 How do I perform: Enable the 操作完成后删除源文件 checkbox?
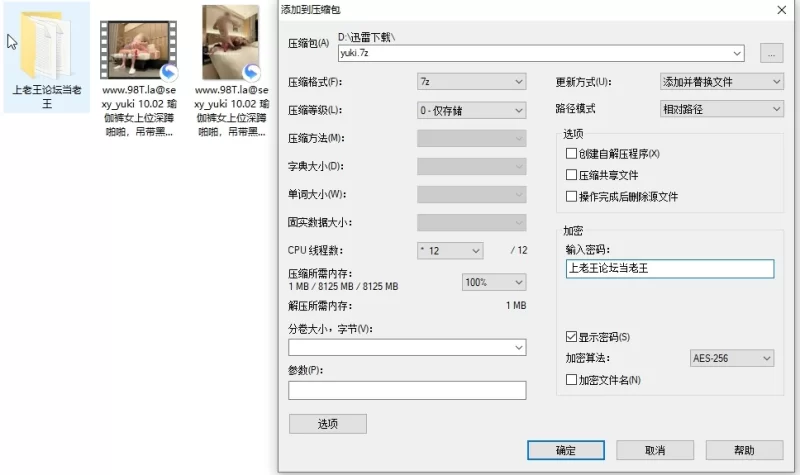[x=571, y=196]
